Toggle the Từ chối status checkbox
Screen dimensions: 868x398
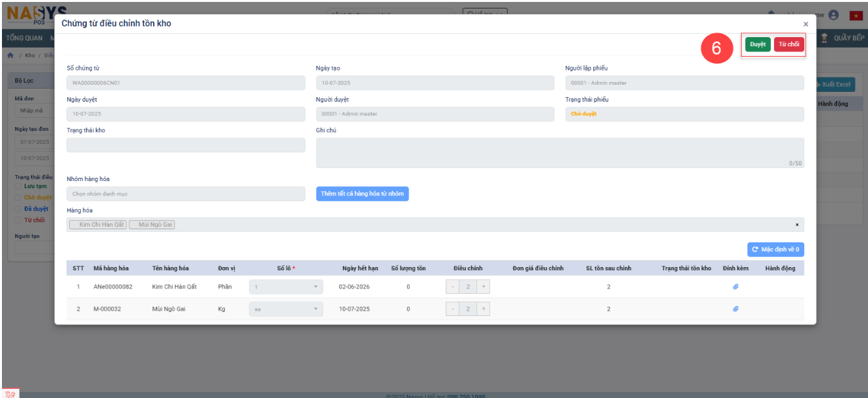(19, 220)
